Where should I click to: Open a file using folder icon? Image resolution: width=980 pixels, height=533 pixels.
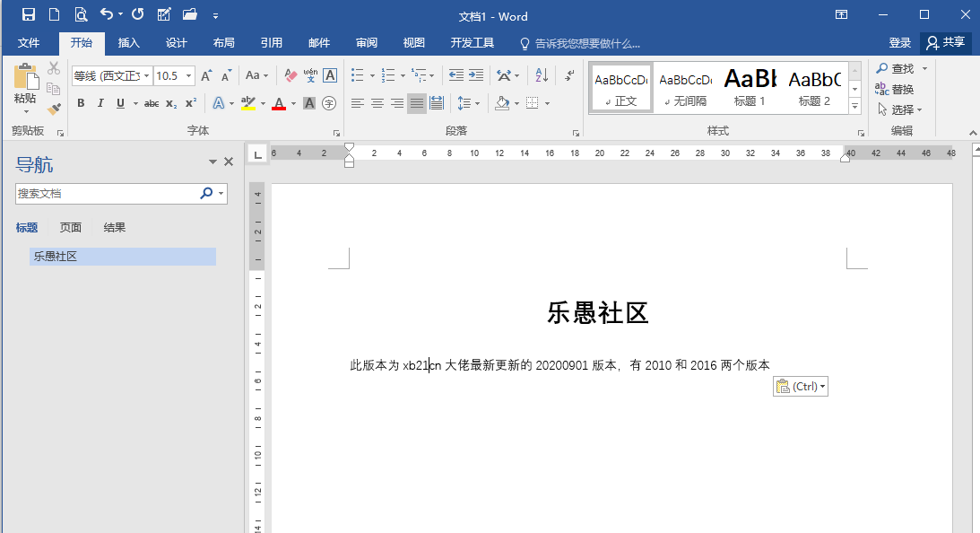(190, 14)
